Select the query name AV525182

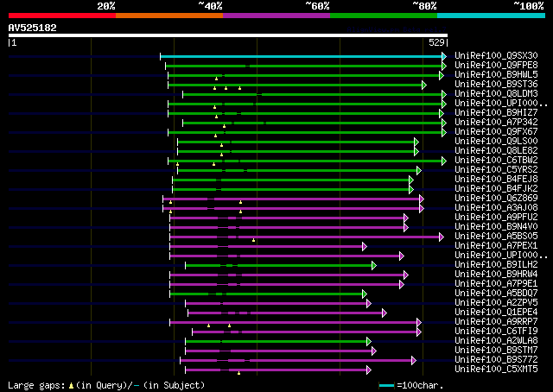pyautogui.click(x=33, y=28)
